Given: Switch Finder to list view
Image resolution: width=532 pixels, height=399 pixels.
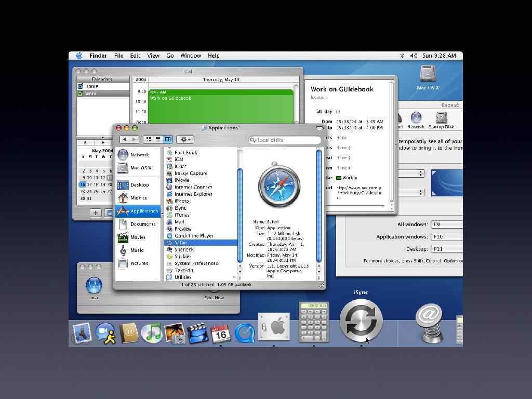Looking at the screenshot, I should [x=158, y=139].
